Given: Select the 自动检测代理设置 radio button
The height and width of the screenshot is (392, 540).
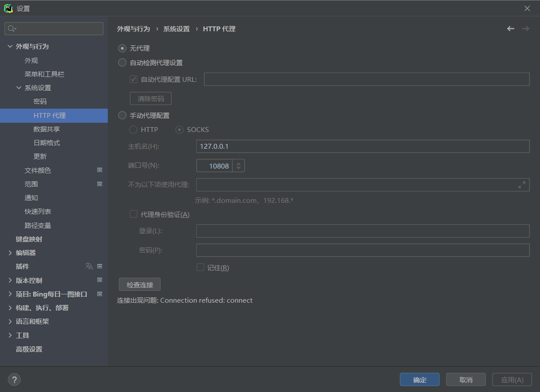Looking at the screenshot, I should [x=122, y=62].
